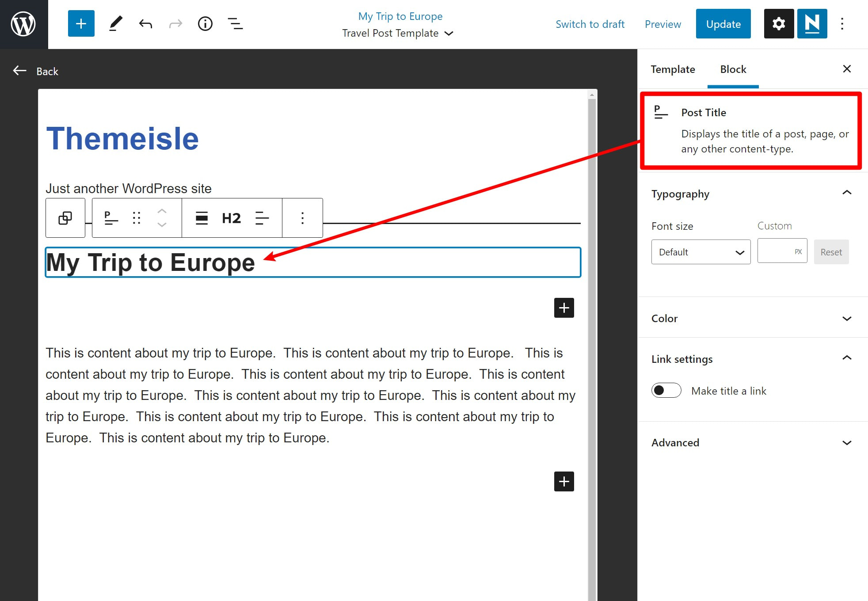Enable the Make title a link toggle
Screen dimensions: 868x601
pyautogui.click(x=666, y=391)
